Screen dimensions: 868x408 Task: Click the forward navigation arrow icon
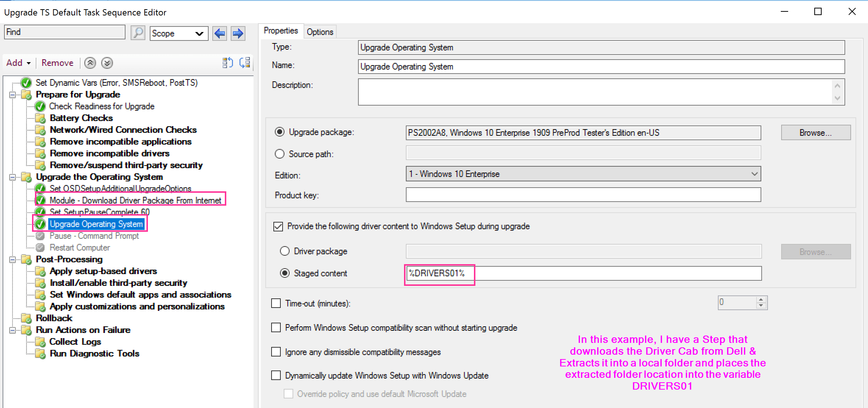pyautogui.click(x=238, y=33)
